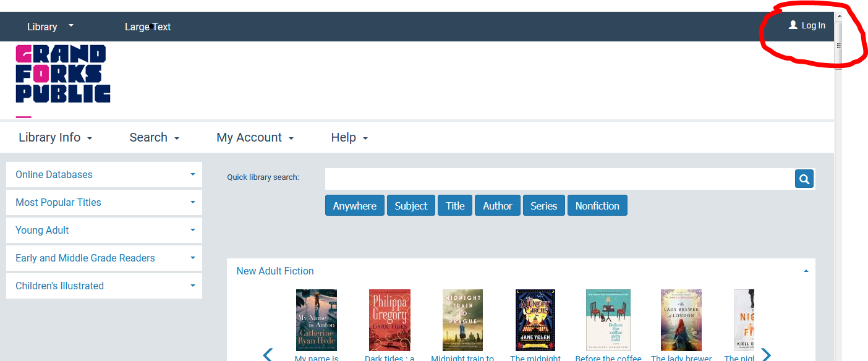Enable Large Text mode
868x361 pixels.
coord(147,27)
